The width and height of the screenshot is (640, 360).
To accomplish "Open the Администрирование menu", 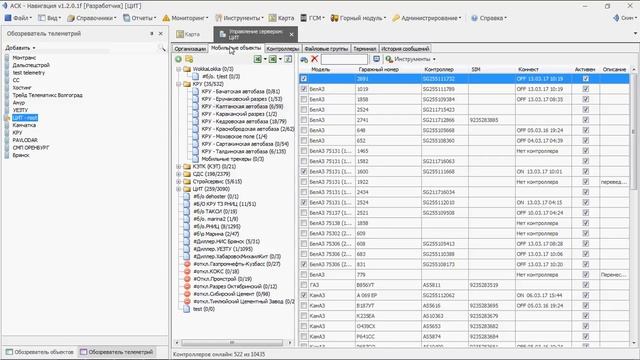I will (427, 18).
